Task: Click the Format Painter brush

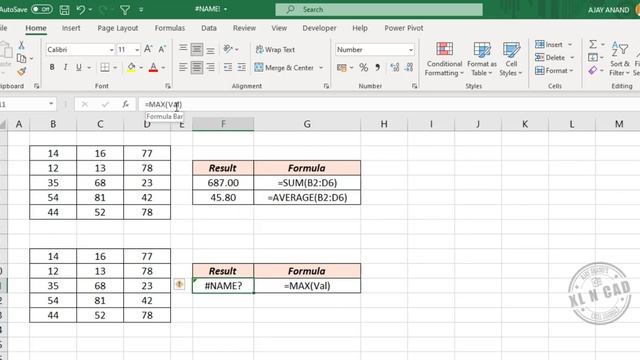Action: 21,72
